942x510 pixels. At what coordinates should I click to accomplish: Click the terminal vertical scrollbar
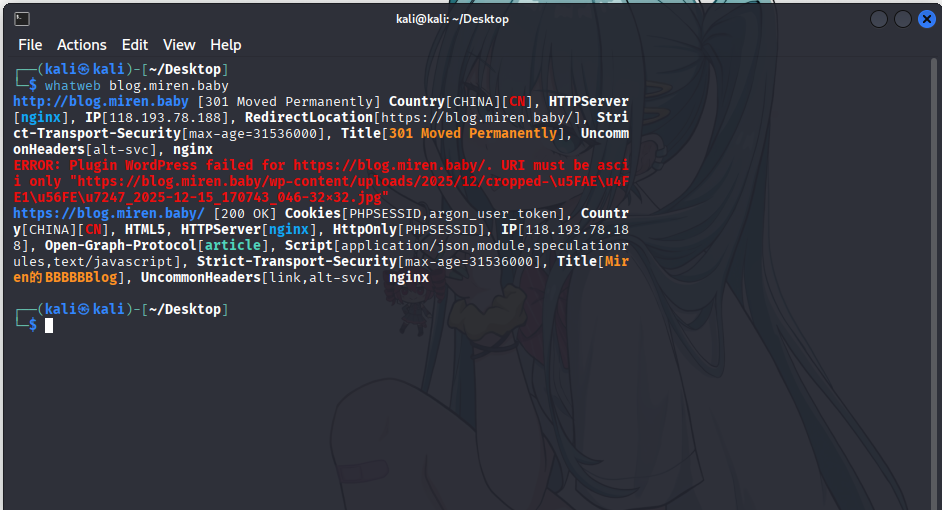pos(934,282)
